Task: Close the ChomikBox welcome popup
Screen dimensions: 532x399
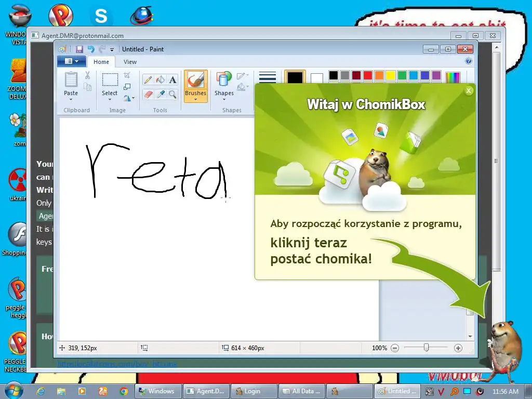Action: [469, 90]
